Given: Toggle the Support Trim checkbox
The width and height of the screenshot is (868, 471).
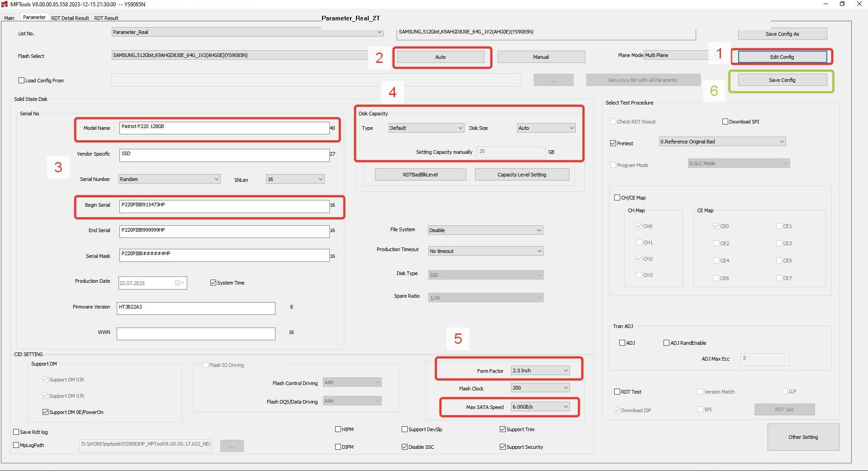Looking at the screenshot, I should pyautogui.click(x=503, y=429).
